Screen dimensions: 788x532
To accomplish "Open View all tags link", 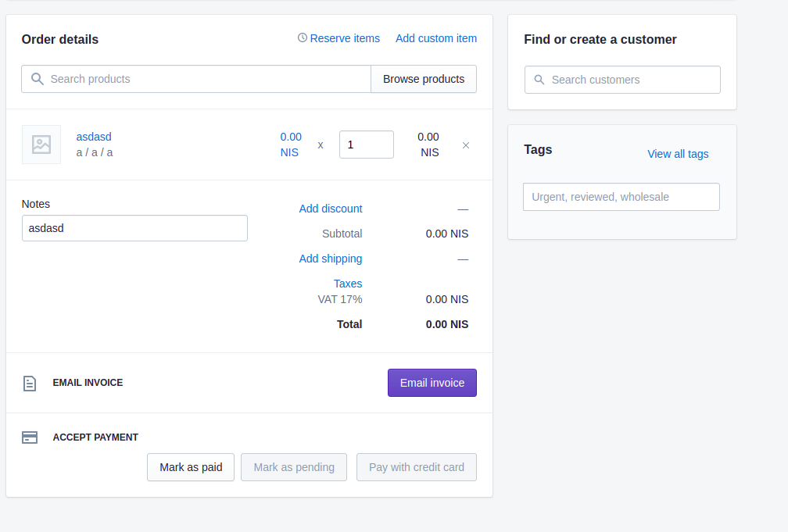I will 678,154.
